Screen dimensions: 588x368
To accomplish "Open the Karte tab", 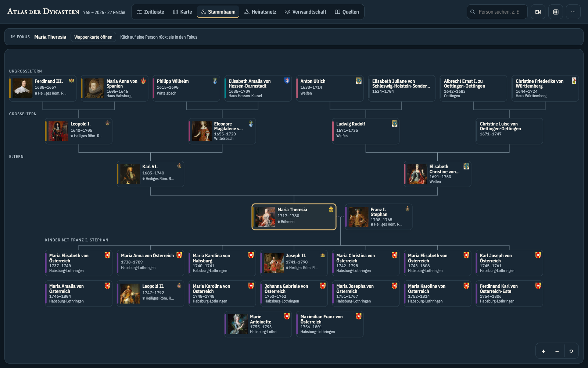I will pos(182,12).
